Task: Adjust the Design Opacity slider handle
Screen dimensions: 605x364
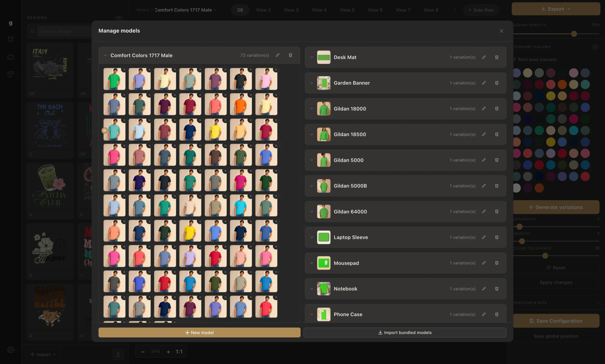Action: [x=574, y=34]
